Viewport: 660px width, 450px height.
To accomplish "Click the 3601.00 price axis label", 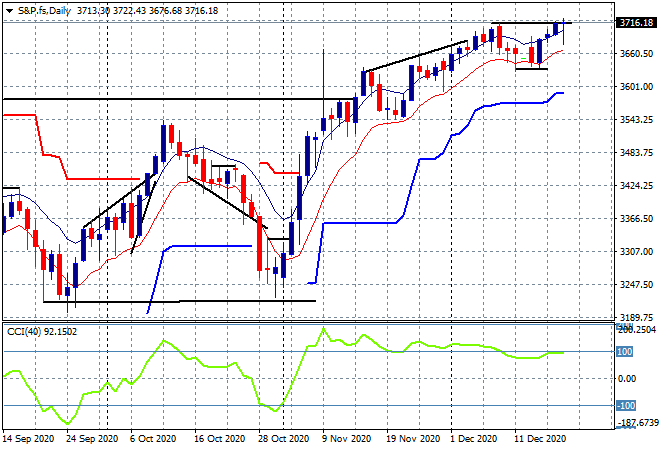I will [x=636, y=87].
